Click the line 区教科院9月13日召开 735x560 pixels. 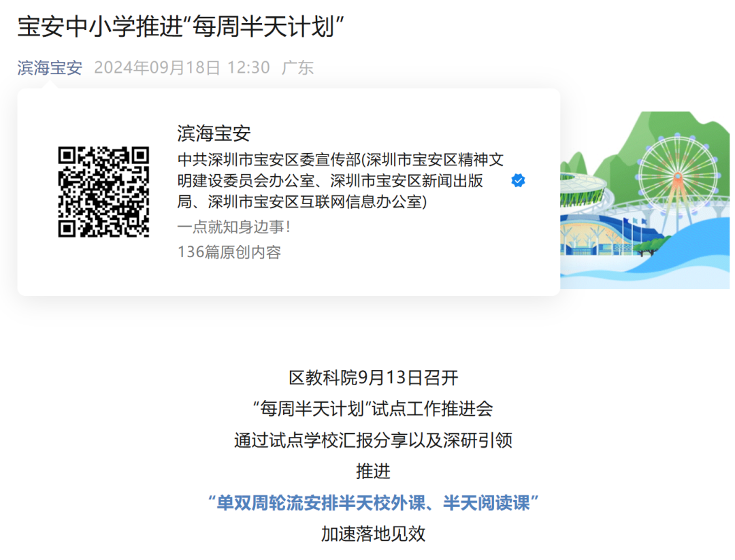click(x=373, y=378)
